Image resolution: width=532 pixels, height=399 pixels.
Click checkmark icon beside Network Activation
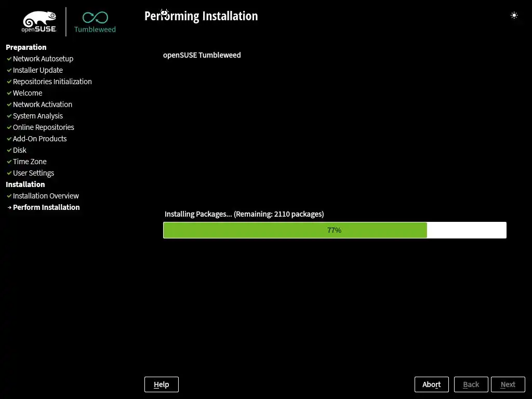click(x=9, y=104)
